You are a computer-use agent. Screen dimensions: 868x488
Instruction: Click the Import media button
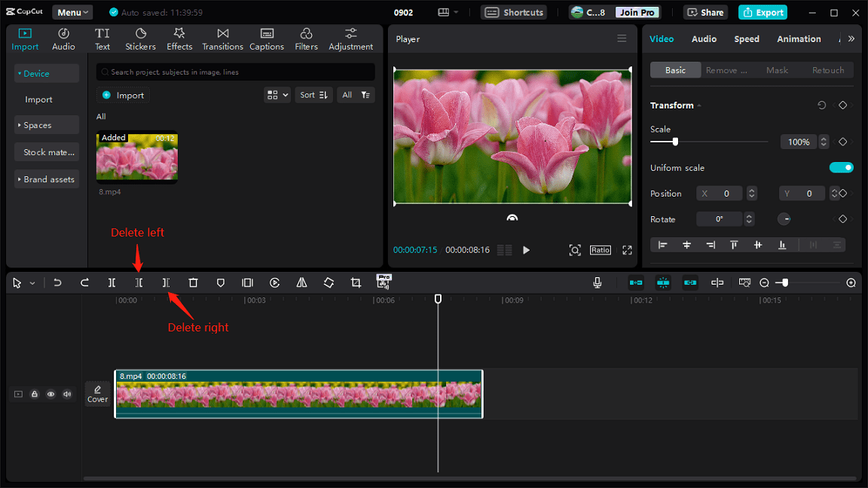124,95
